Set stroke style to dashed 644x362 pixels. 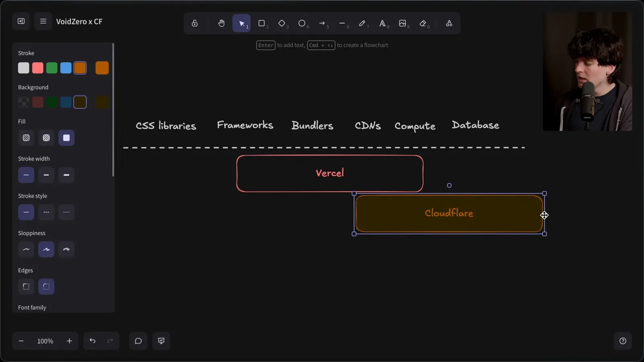[x=46, y=212]
